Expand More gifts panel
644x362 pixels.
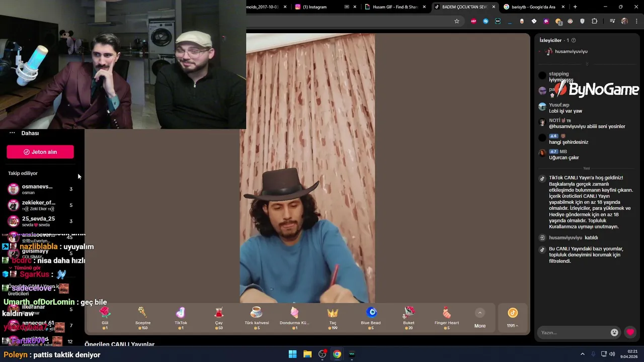coord(480,318)
